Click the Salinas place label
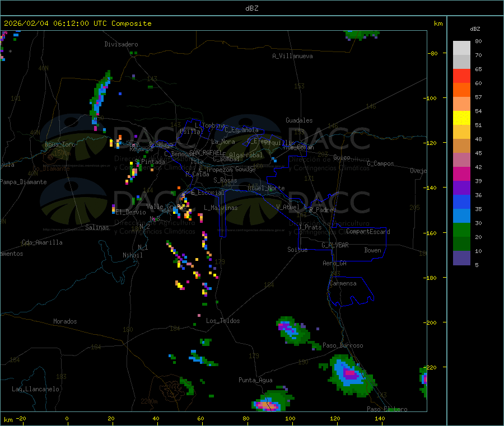This screenshot has width=504, height=426. click(97, 227)
